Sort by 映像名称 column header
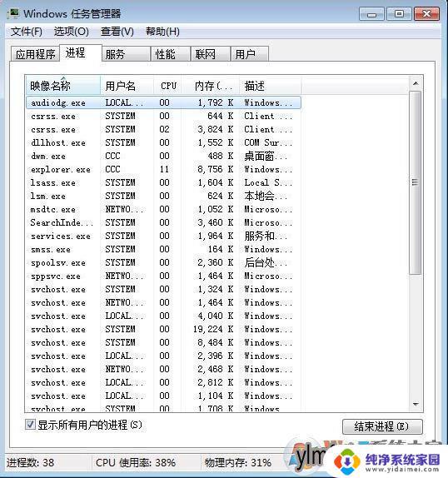 (62, 86)
